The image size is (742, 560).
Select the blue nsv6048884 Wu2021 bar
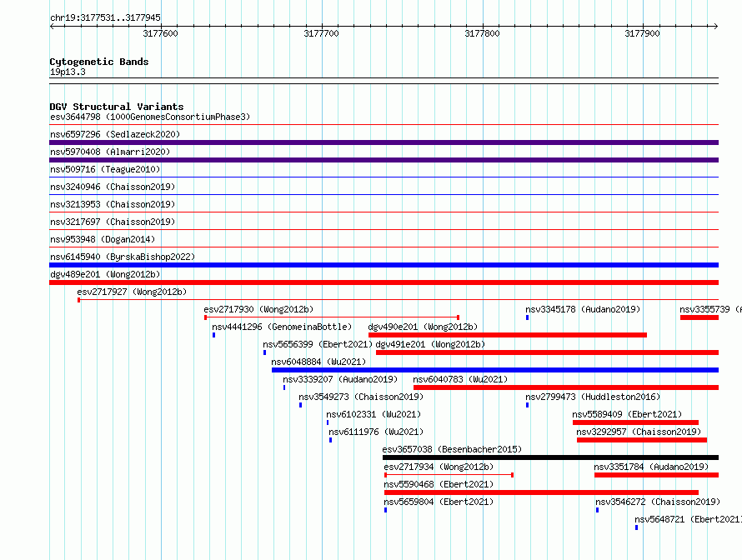coord(494,370)
